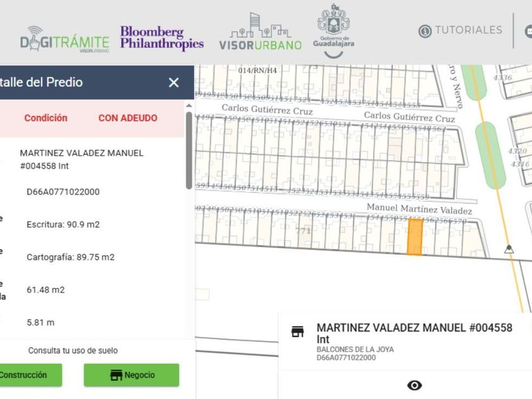Screen dimensions: 532x399
Task: Select the highlighted orange parcel on map
Action: [x=415, y=237]
